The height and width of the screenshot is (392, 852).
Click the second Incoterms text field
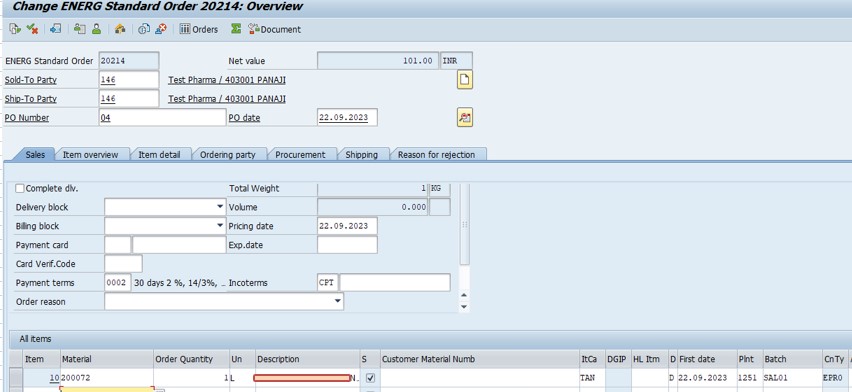[395, 283]
